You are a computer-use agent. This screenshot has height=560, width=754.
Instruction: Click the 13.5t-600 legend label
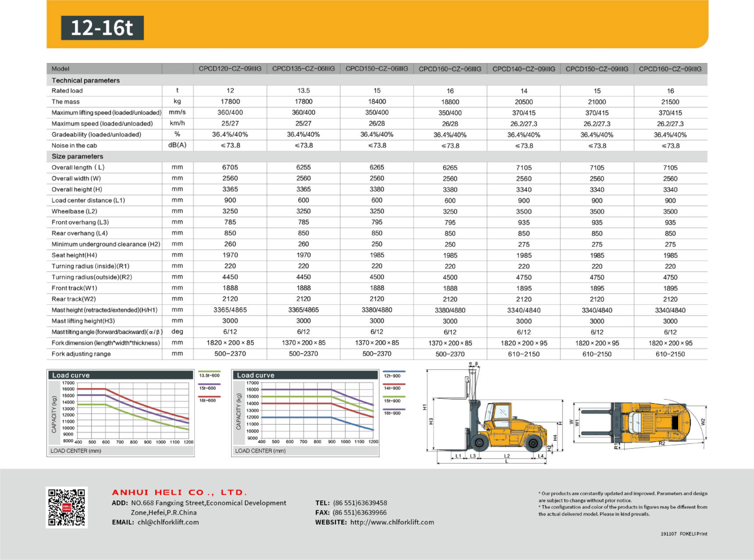pos(209,376)
